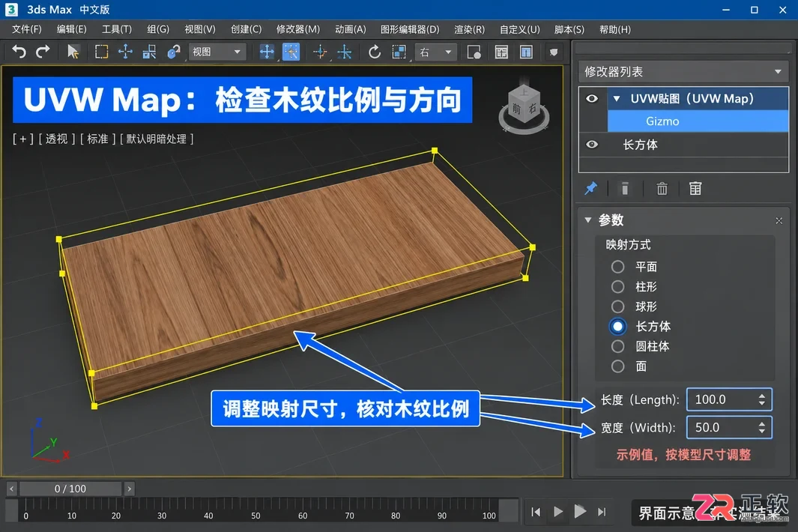Go to start frame button
This screenshot has height=532, width=798.
536,512
